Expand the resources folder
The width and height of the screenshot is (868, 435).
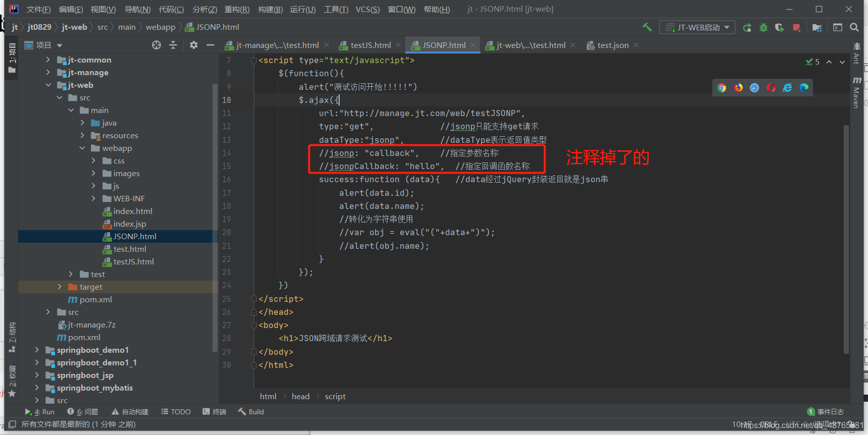pos(82,135)
